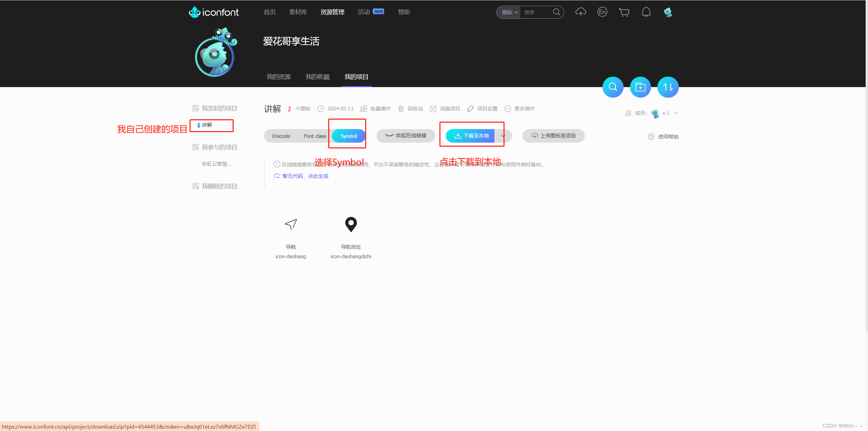The image size is (868, 431).
Task: Switch code mode to Unicode
Action: (x=281, y=136)
